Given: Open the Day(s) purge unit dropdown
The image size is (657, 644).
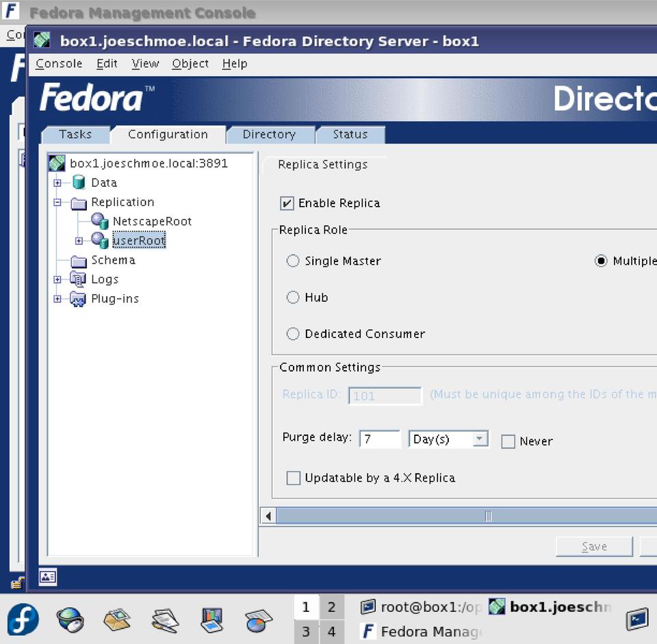Looking at the screenshot, I should point(481,439).
